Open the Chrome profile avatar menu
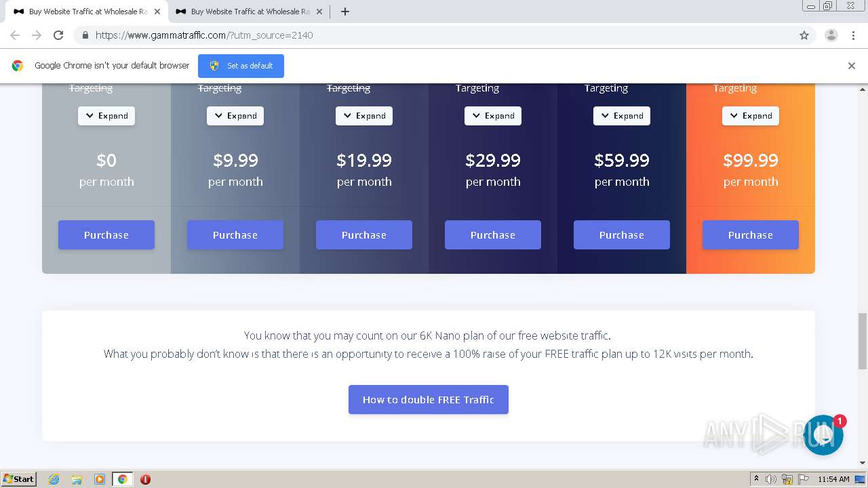Screen dimensions: 868x488 point(831,35)
